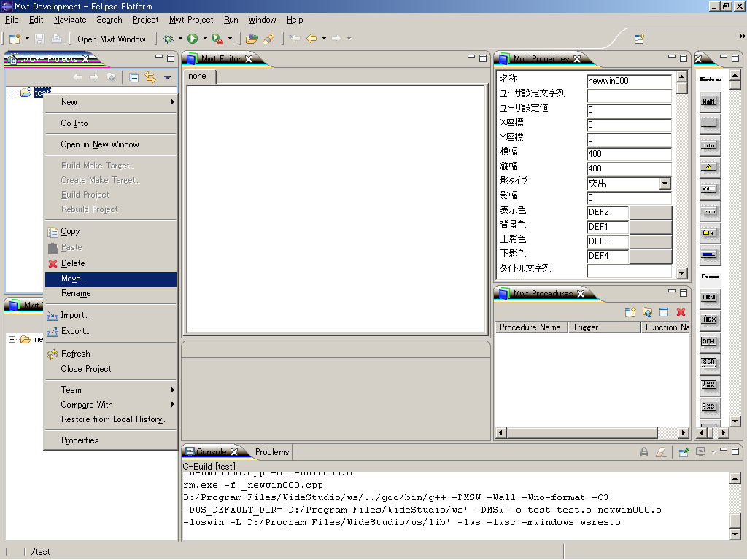
Task: Click the Open Mwt Window button
Action: (111, 39)
